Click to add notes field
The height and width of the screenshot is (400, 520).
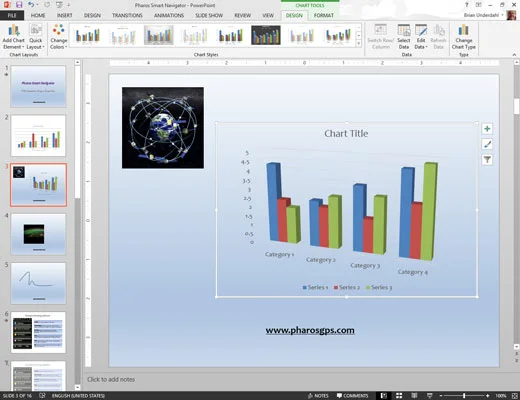[111, 379]
